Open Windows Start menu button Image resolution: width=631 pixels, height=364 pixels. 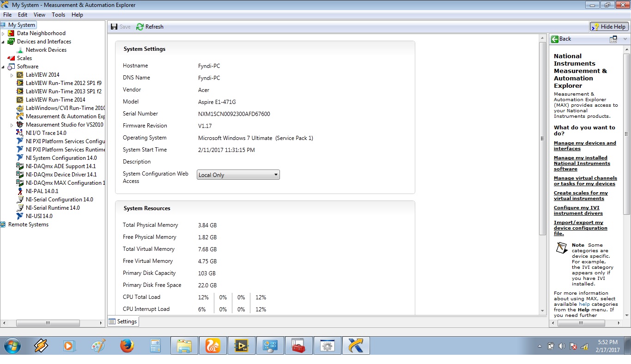[12, 346]
